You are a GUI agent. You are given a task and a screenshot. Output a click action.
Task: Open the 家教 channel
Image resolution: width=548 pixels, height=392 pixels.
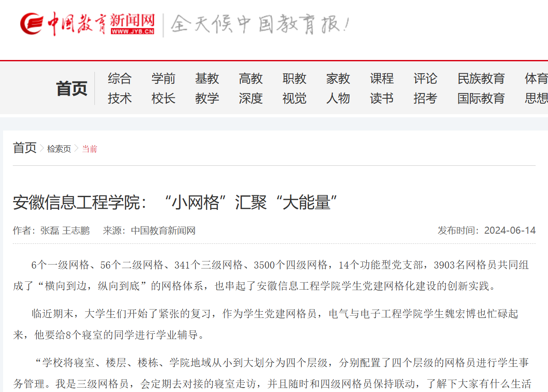(x=338, y=78)
